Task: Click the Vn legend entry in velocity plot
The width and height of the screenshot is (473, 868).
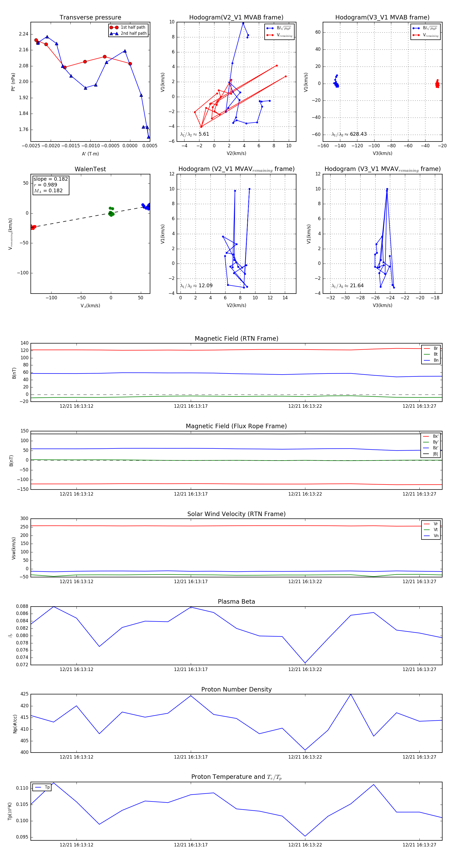Action: (x=431, y=536)
